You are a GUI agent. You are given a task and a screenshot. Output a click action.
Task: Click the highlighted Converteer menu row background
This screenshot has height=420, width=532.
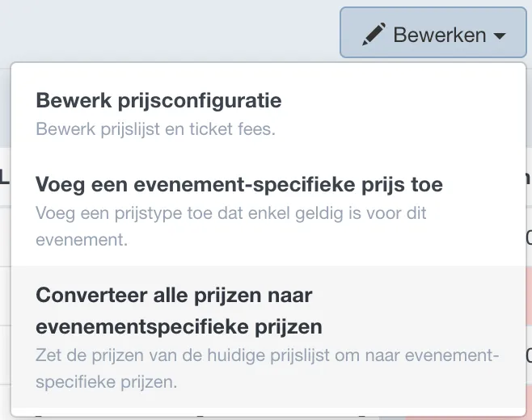click(x=268, y=337)
